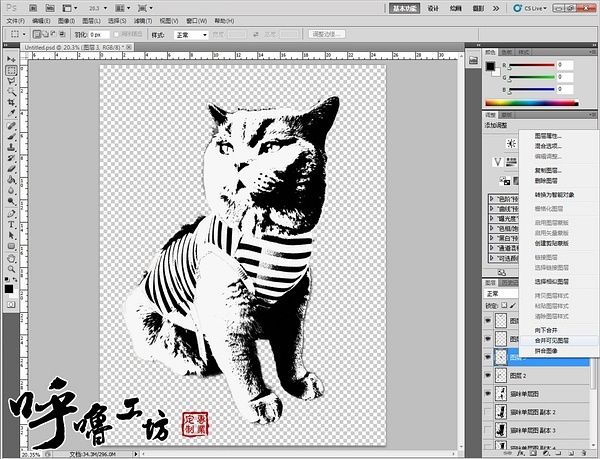This screenshot has width=600, height=459.
Task: Expand the "曝光度" presets row
Action: 492,219
